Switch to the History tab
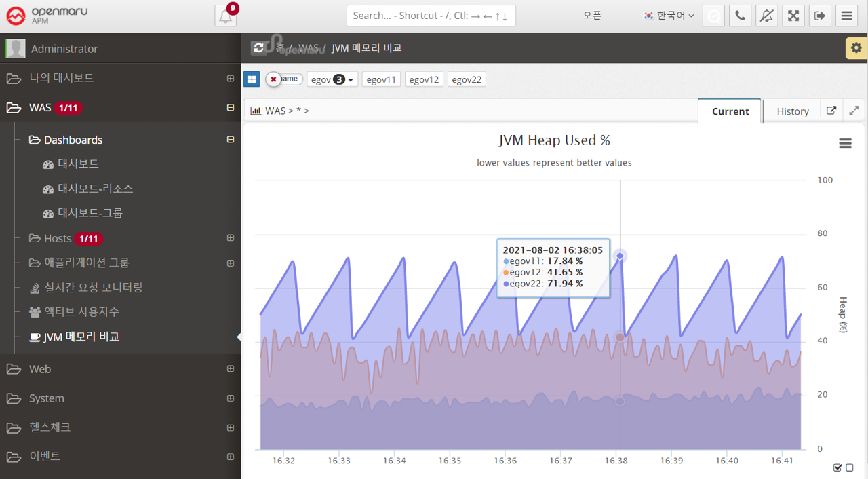 coord(792,111)
